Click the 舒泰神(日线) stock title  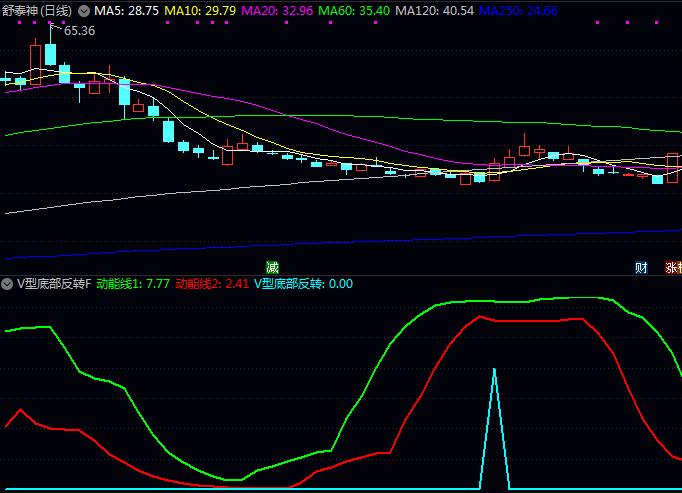(38, 10)
